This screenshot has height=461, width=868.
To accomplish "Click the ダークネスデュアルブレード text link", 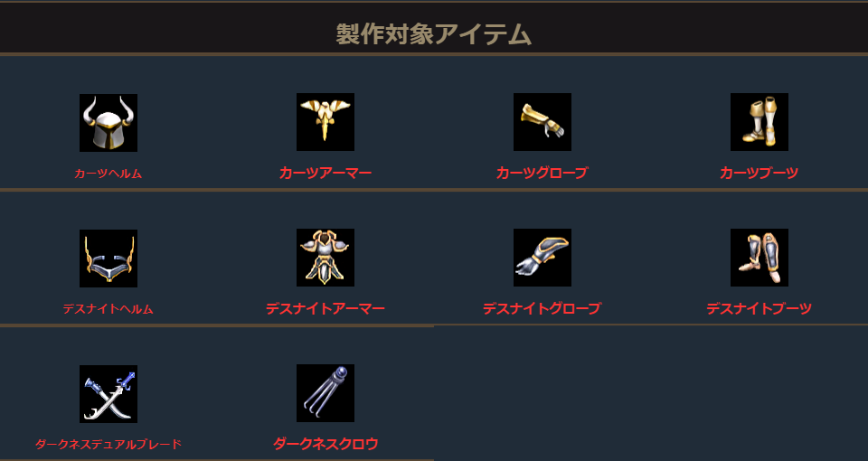I will [108, 445].
